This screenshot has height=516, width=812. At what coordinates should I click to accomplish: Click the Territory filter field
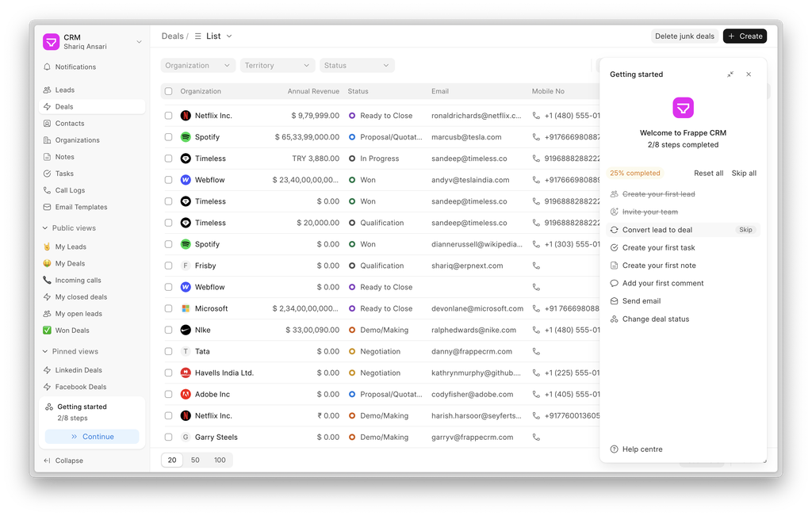click(x=278, y=66)
